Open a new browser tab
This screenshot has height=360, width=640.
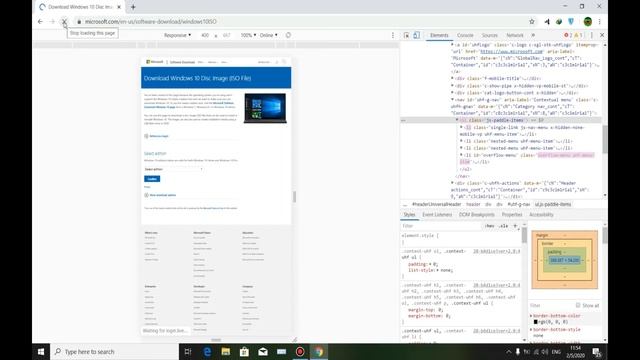(x=133, y=7)
